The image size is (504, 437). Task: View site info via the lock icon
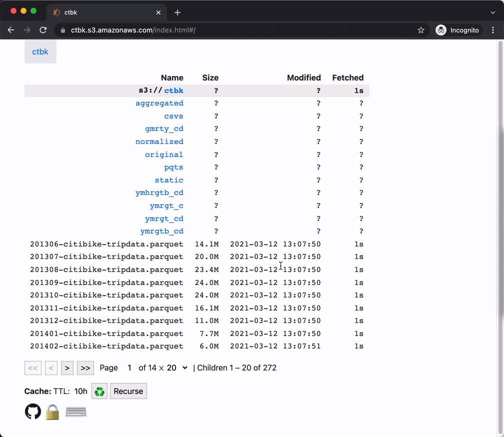tap(63, 30)
